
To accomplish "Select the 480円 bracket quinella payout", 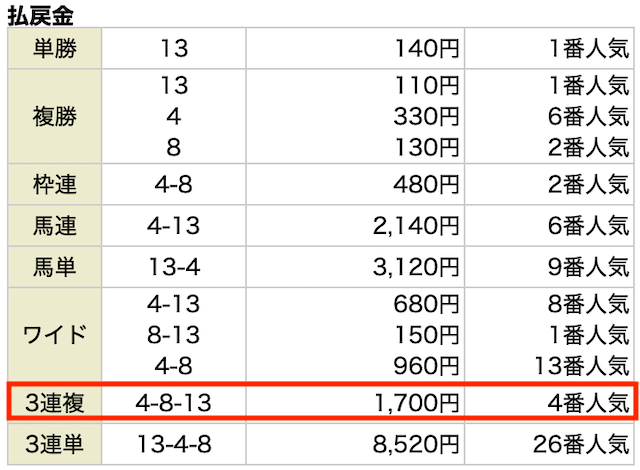I will tap(427, 184).
